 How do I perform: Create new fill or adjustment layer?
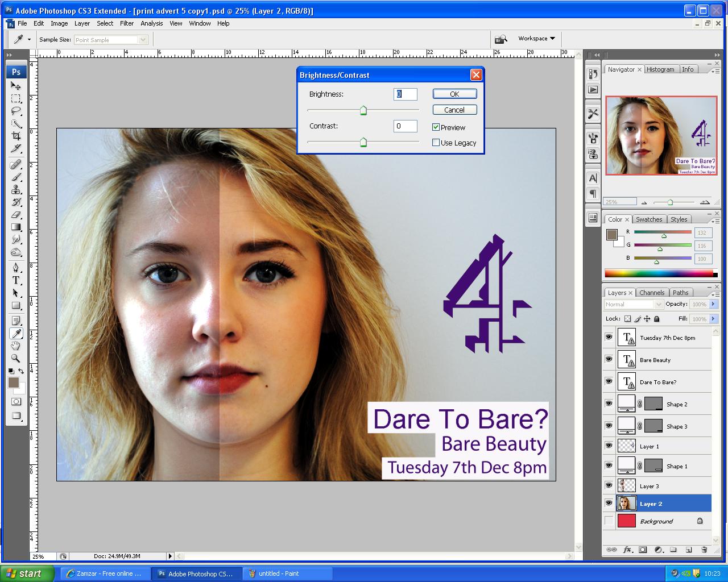pyautogui.click(x=658, y=550)
